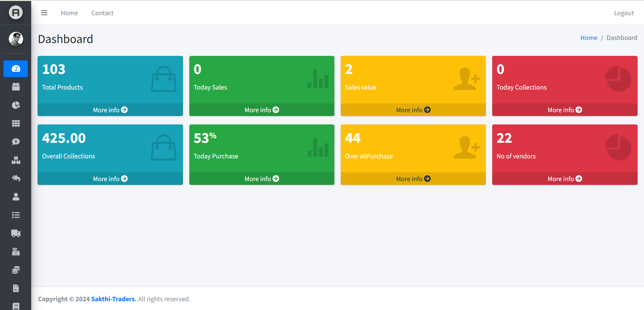Click the 2 Sales value number
The width and height of the screenshot is (644, 310).
pyautogui.click(x=349, y=69)
